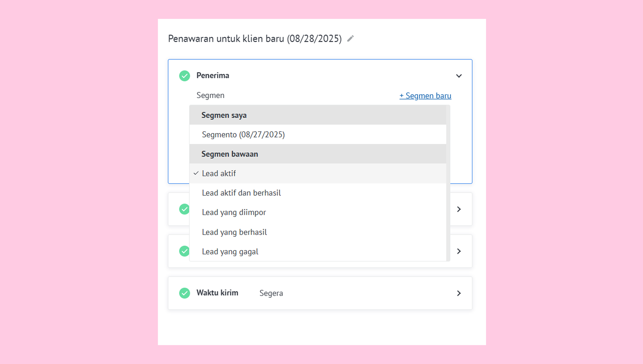This screenshot has height=364, width=643.
Task: Expand the Waktu kirim section arrow
Action: click(459, 293)
